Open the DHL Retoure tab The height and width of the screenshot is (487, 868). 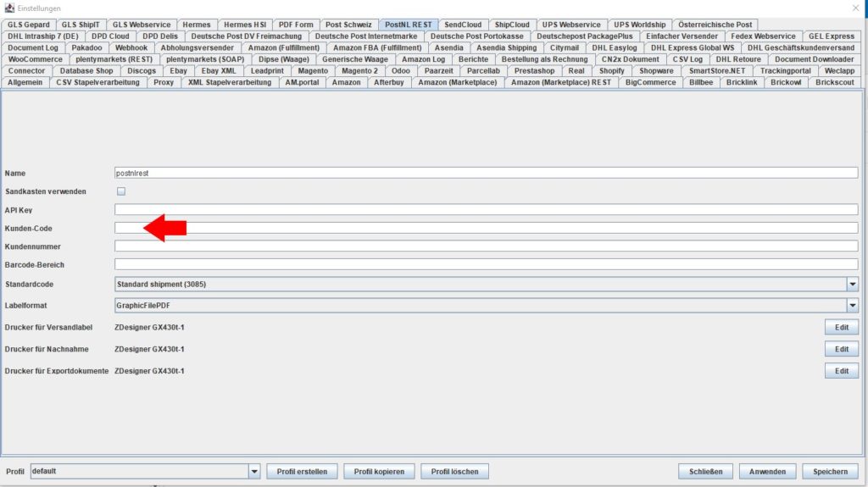(x=738, y=59)
